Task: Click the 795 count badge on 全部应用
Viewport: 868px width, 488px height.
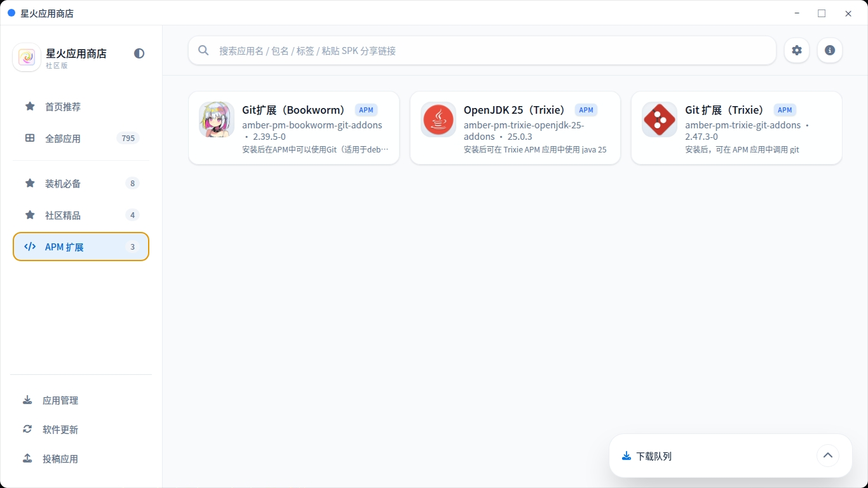Action: coord(128,139)
